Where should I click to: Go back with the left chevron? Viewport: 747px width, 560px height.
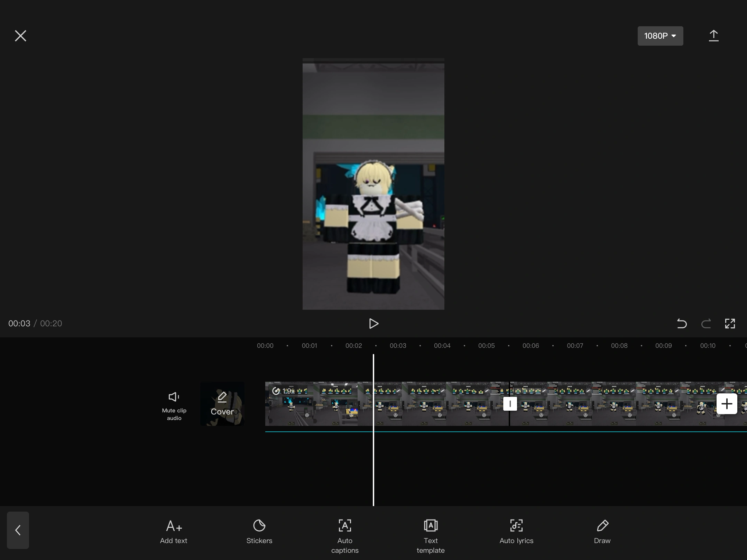tap(18, 530)
